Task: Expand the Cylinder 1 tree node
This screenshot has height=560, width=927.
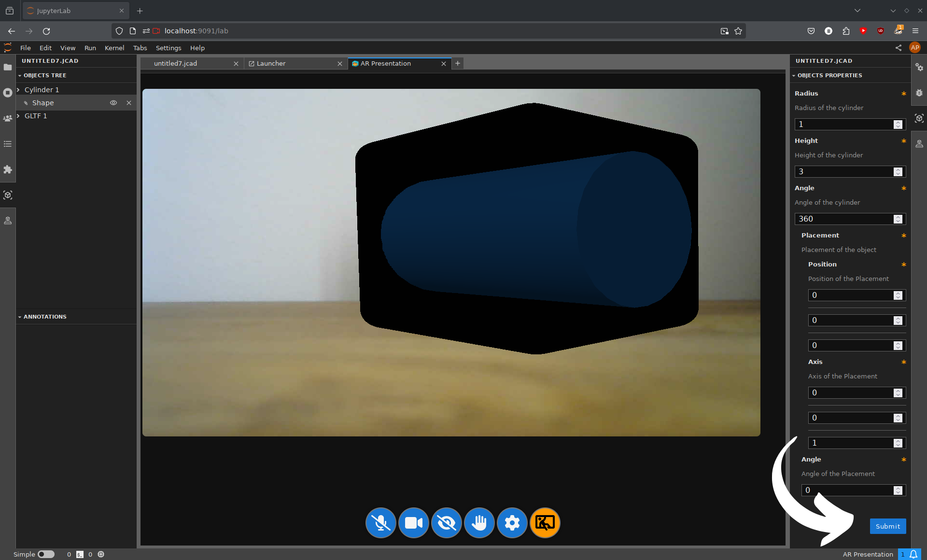Action: click(x=18, y=90)
